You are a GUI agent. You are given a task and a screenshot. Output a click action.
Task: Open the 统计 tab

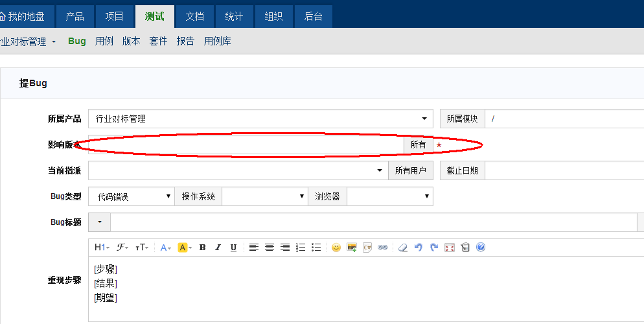click(x=234, y=16)
